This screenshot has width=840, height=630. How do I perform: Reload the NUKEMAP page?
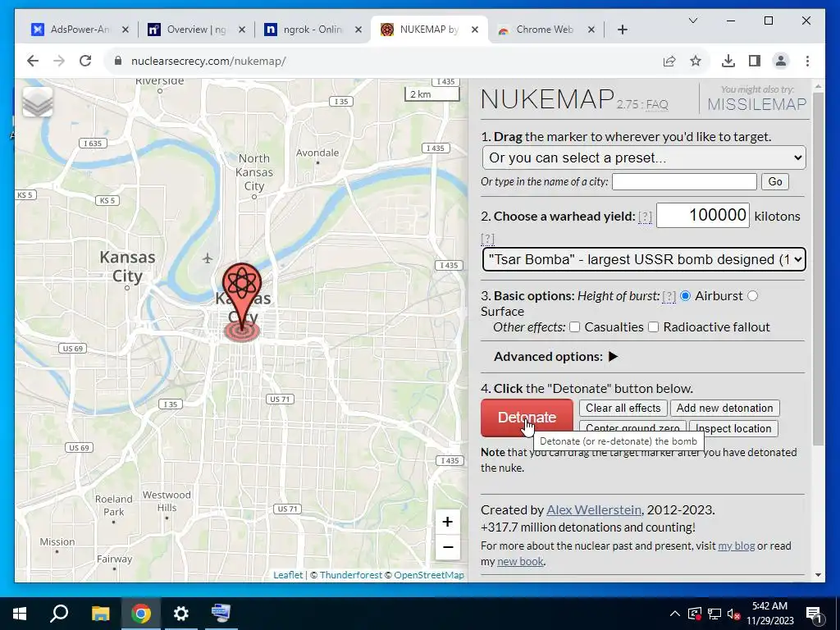coord(85,61)
